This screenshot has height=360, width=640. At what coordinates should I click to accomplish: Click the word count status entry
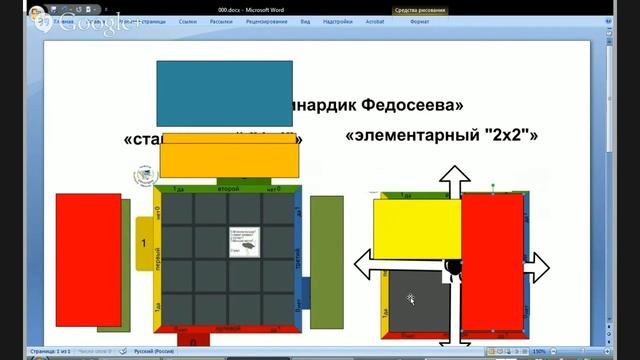(95, 351)
